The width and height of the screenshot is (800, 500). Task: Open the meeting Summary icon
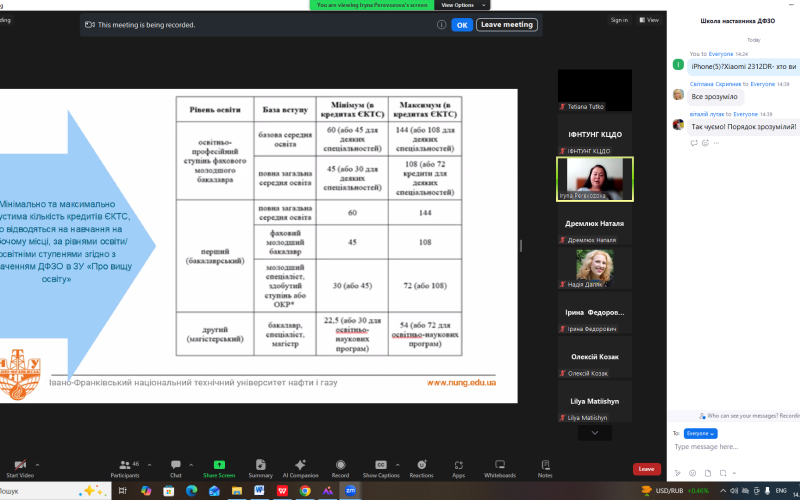261,465
